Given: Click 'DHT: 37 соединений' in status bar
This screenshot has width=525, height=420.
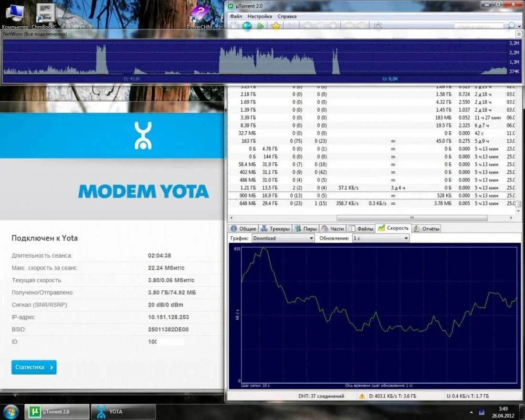Looking at the screenshot, I should pyautogui.click(x=321, y=396).
